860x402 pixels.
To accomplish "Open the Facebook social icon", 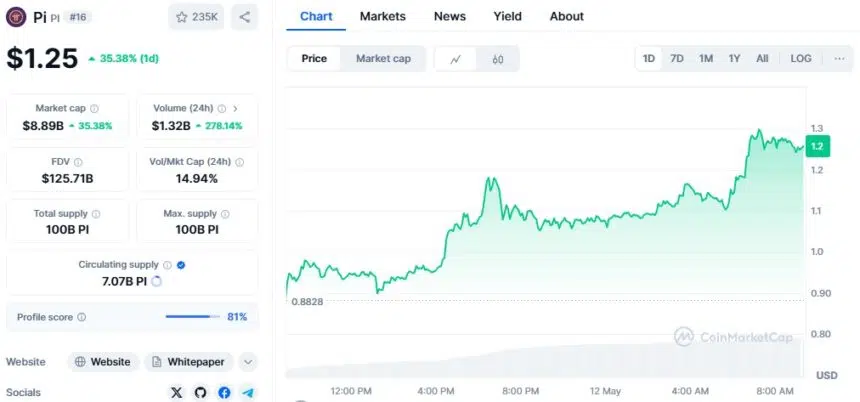I will (224, 393).
